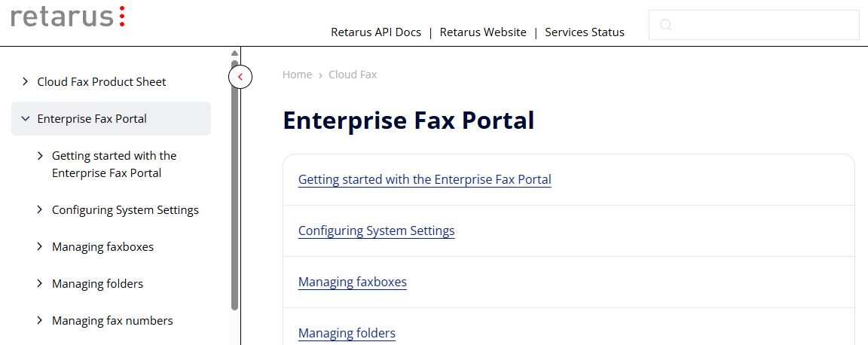Open Services Status link

[585, 32]
